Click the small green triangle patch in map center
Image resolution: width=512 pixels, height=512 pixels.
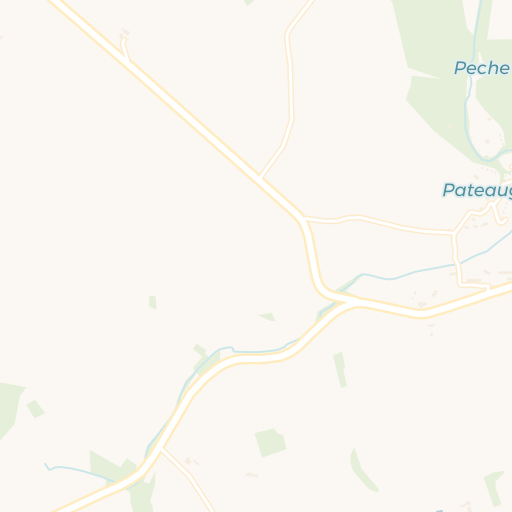[x=268, y=317]
